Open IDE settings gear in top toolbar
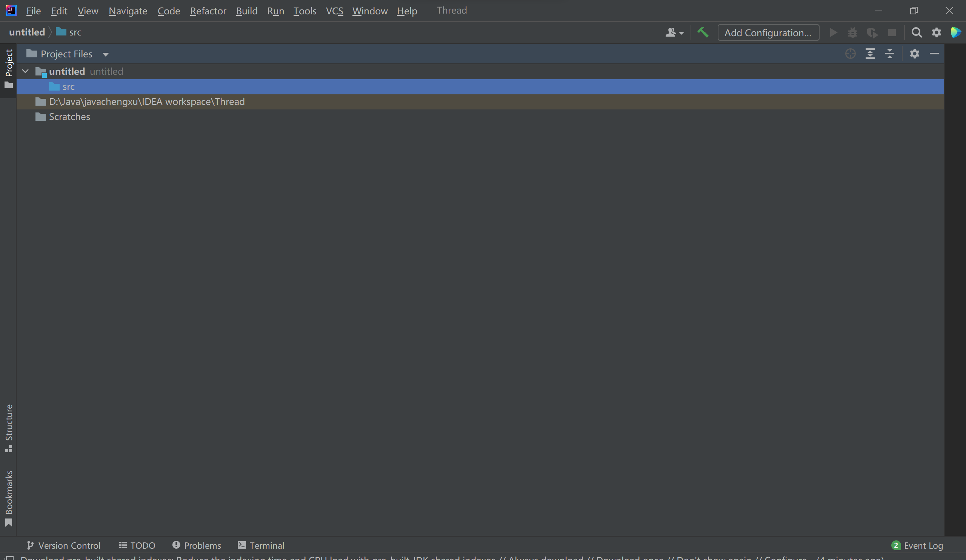Screen dimensions: 966x560 pyautogui.click(x=936, y=32)
